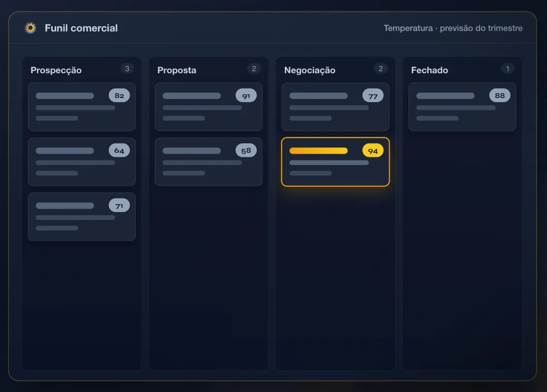Screen dimensions: 547x392
Task: Click the Temperatura · previsão do trimestre label
Action: coord(453,28)
